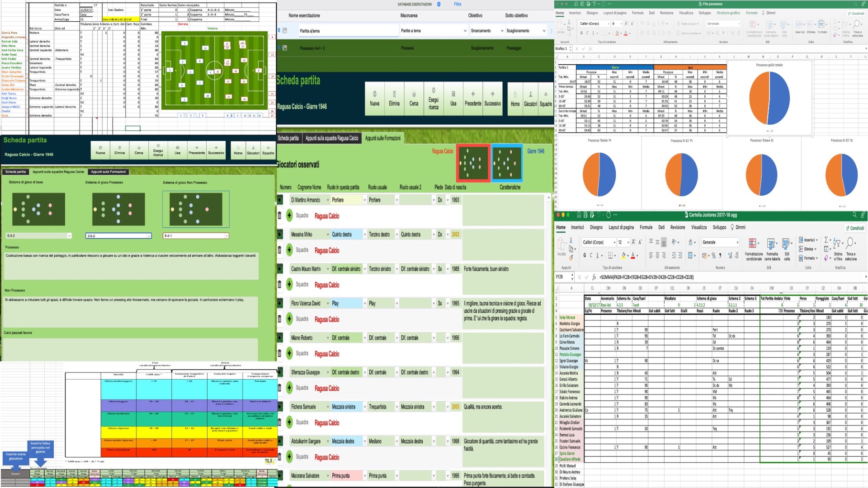Viewport: 868px width, 488px height.
Task: Click Dimmi in Cartella Juniores ribbon
Action: [x=738, y=227]
